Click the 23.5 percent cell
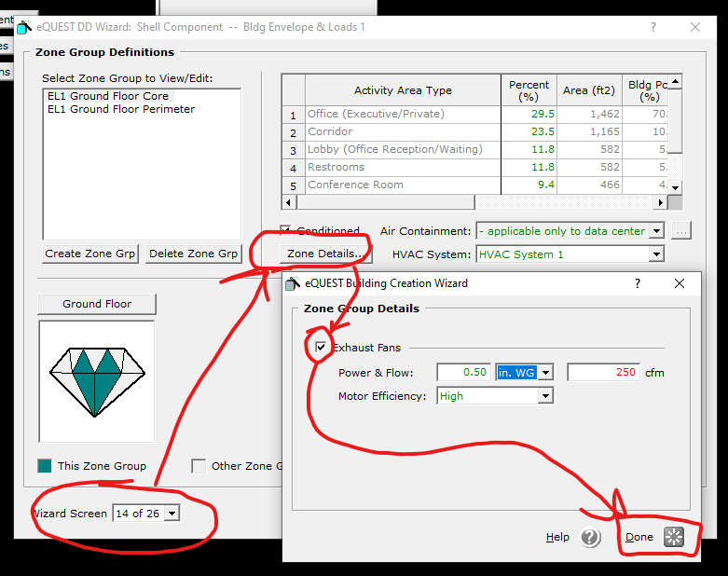Screen dimensions: 728x576 tap(529, 131)
